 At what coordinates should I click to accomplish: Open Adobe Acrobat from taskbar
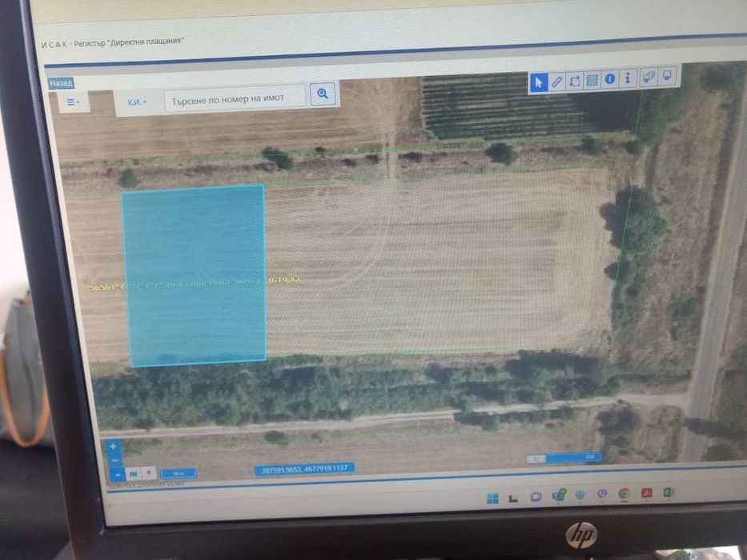(646, 493)
